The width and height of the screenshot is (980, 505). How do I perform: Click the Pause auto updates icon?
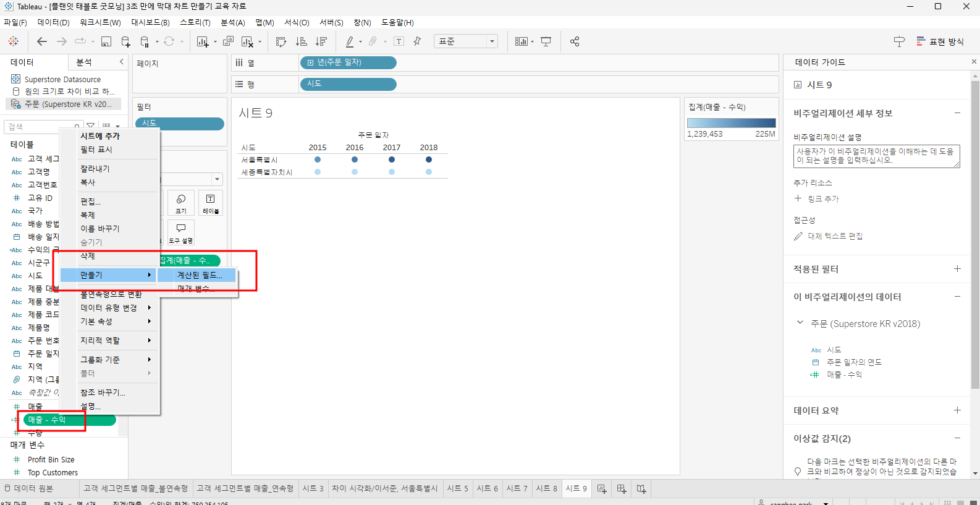[x=145, y=41]
